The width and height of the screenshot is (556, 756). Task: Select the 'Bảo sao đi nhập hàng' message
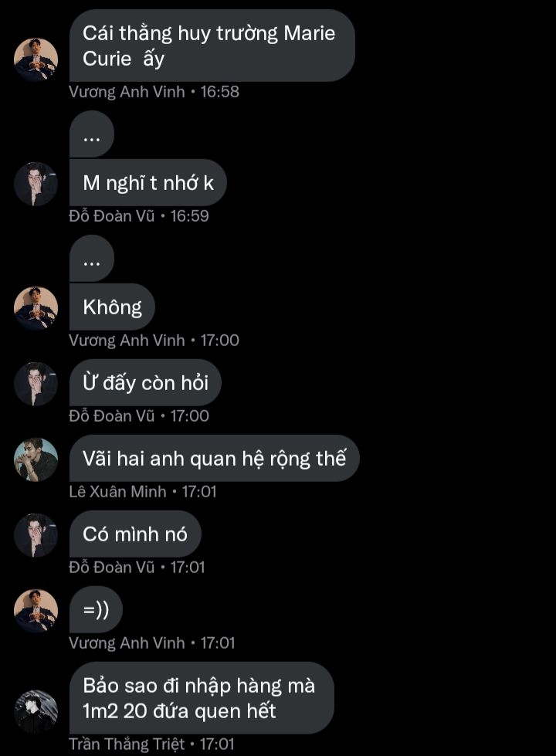point(202,698)
